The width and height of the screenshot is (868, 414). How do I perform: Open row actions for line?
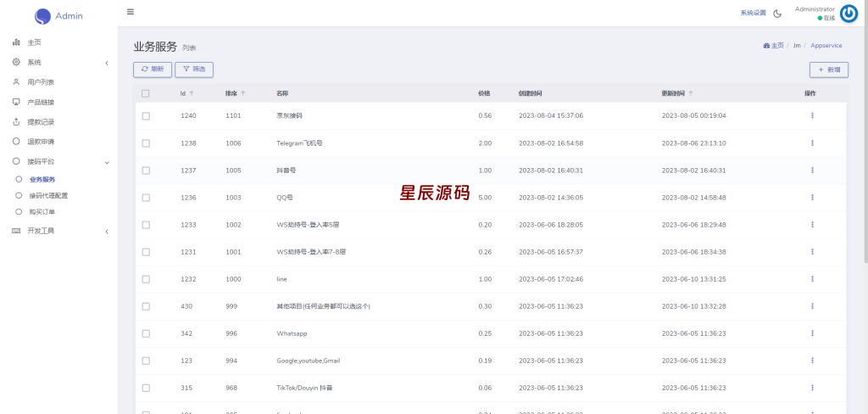pos(812,278)
